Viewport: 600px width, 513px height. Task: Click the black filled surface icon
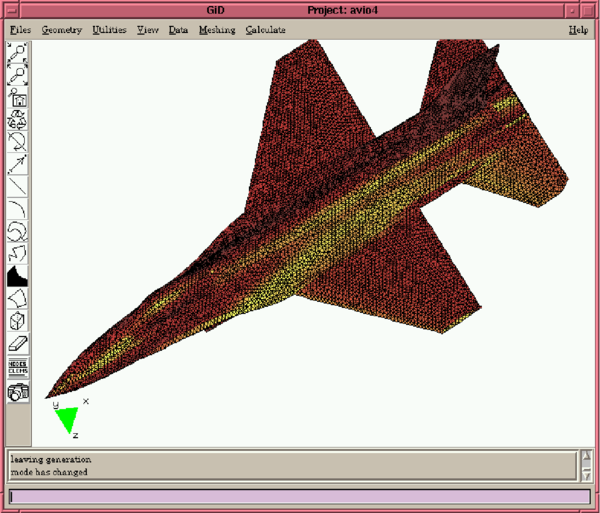(18, 276)
